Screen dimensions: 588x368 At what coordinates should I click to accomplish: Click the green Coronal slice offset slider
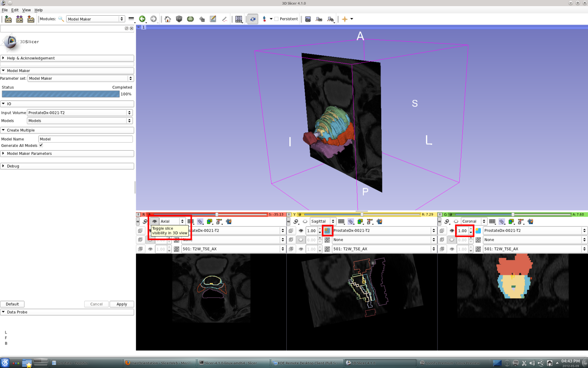point(512,215)
